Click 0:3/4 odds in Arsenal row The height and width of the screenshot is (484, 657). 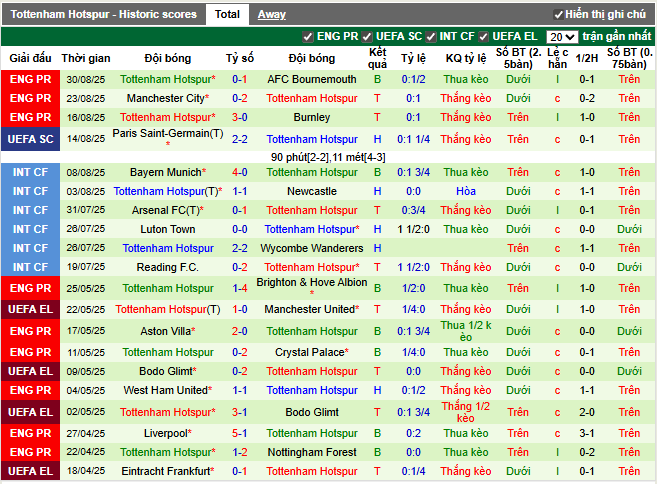(413, 210)
